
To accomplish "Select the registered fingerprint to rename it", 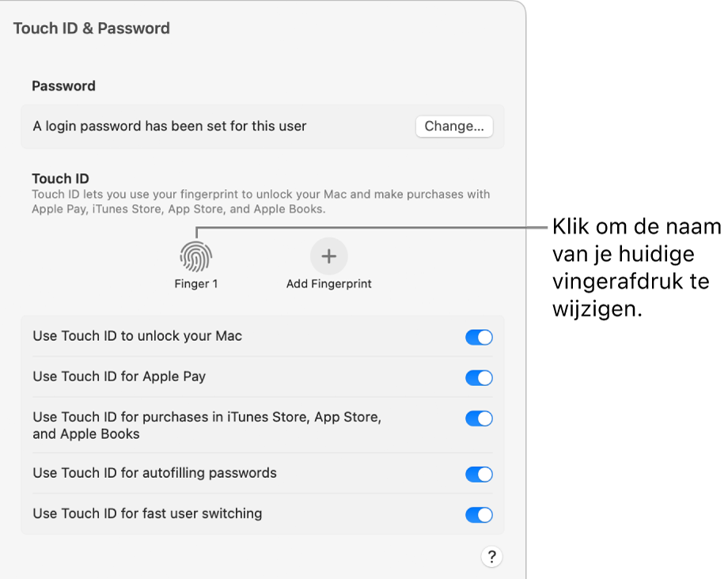I will tap(195, 255).
